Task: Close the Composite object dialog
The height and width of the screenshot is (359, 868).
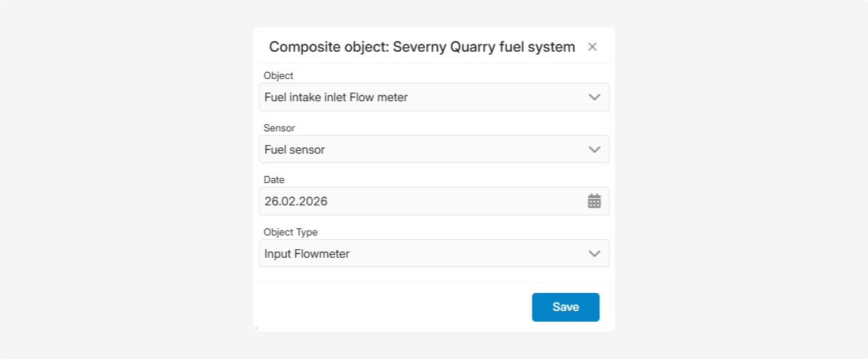Action: coord(592,47)
